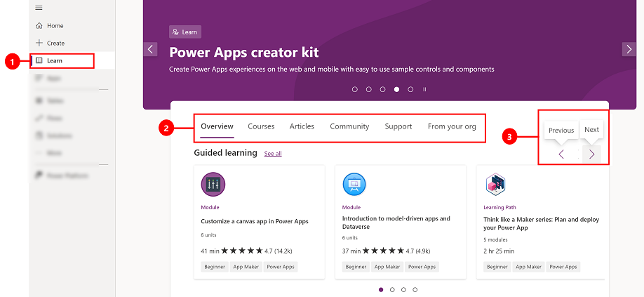The height and width of the screenshot is (297, 644).
Task: Select first banner carousel dot
Action: (x=355, y=89)
